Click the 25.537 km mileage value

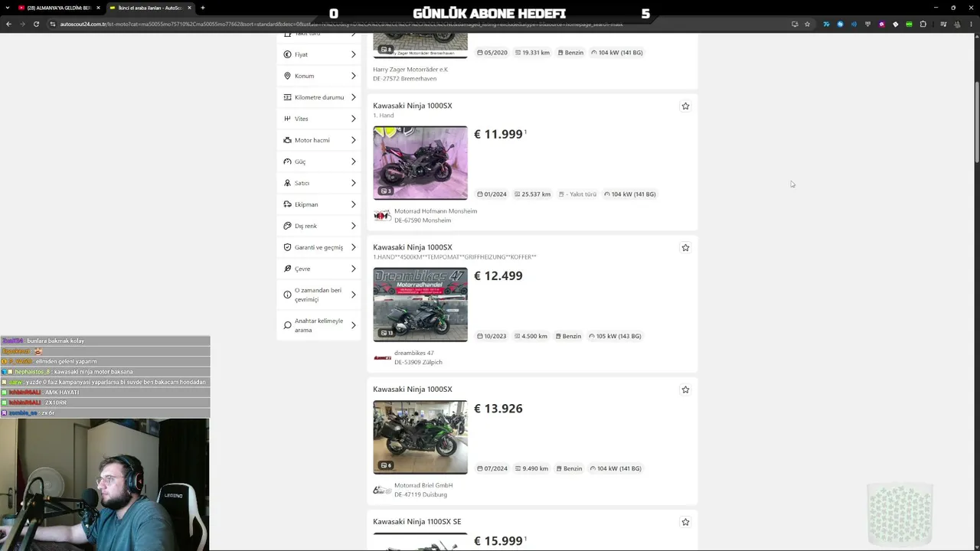pyautogui.click(x=536, y=194)
